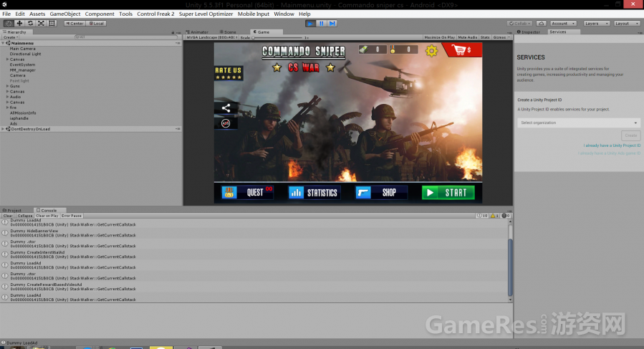Select the Rect transform tool
Image resolution: width=644 pixels, height=349 pixels.
click(52, 24)
